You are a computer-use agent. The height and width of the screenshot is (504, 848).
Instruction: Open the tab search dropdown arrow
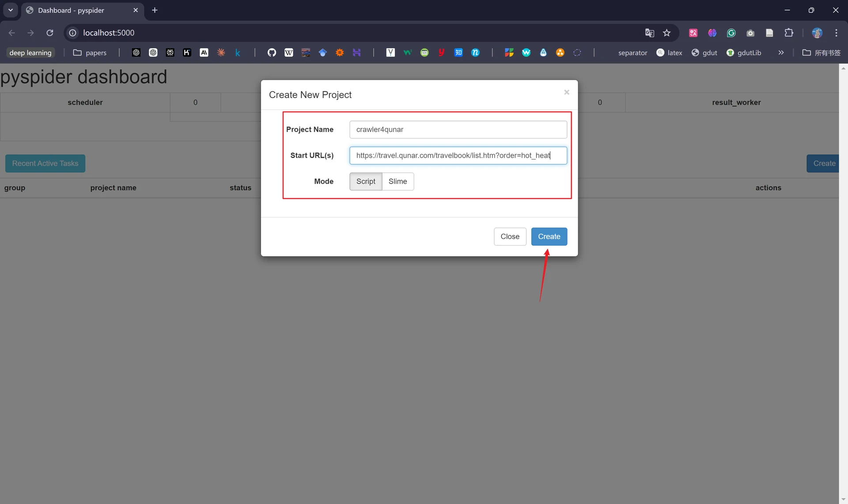click(x=11, y=10)
